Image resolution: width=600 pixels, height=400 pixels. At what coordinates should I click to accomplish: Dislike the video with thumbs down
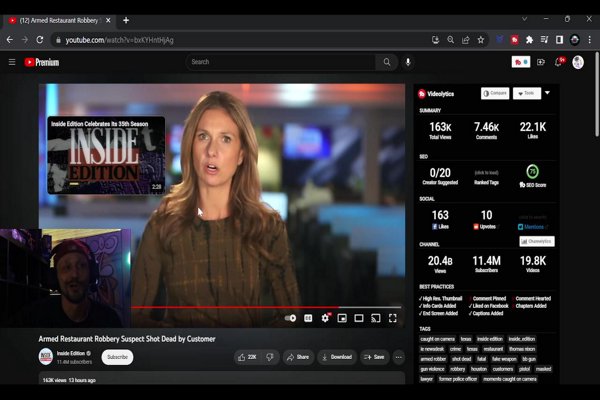pyautogui.click(x=270, y=357)
